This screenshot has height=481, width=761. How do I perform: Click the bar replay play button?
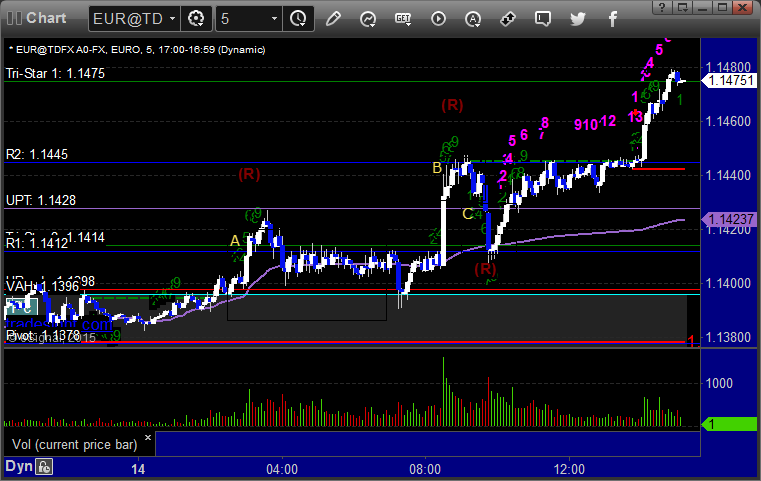point(438,19)
